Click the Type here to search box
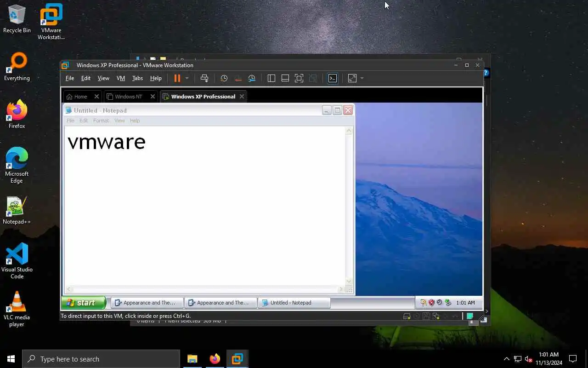 [101, 359]
